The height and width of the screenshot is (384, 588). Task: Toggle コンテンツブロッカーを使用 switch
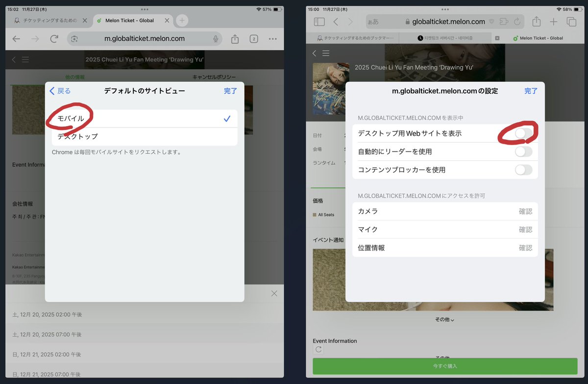523,170
